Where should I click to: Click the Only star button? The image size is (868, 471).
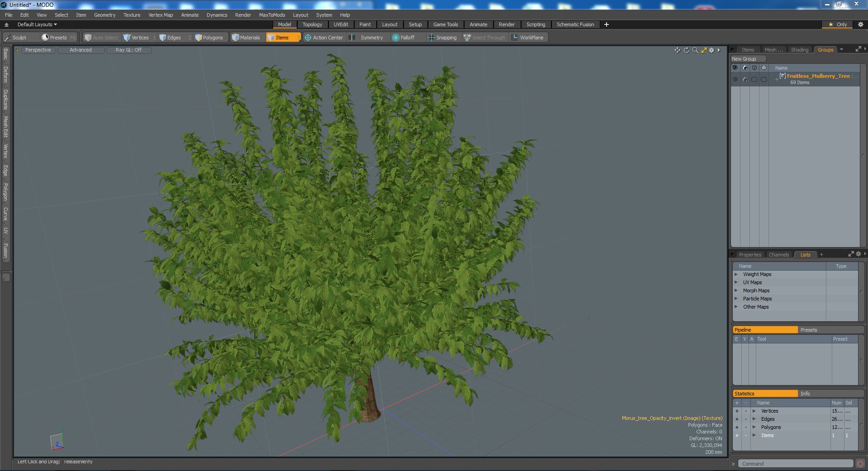click(838, 24)
